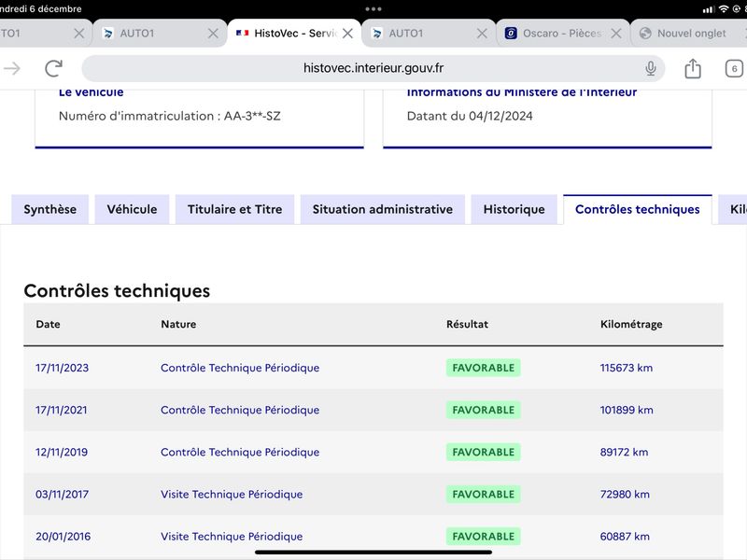This screenshot has width=747, height=560.
Task: Click Contrôle Technique Périodique in 12/11/2019 row
Action: pos(240,452)
